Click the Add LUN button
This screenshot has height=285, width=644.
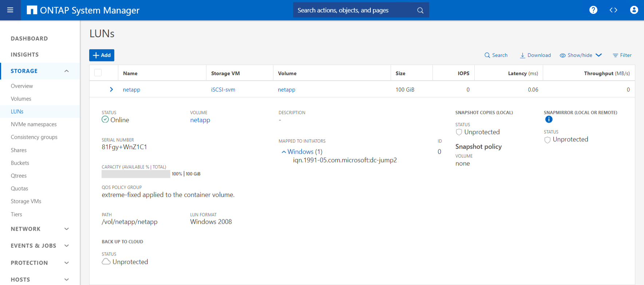(x=102, y=55)
